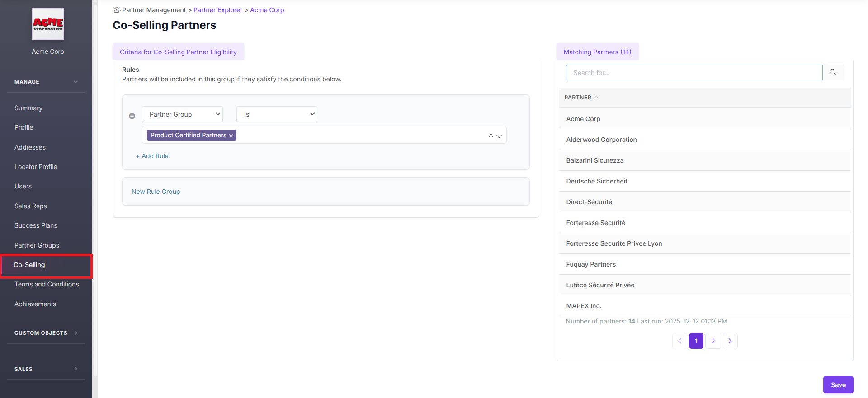
Task: Open Partner Groups in sidebar
Action: pyautogui.click(x=37, y=245)
